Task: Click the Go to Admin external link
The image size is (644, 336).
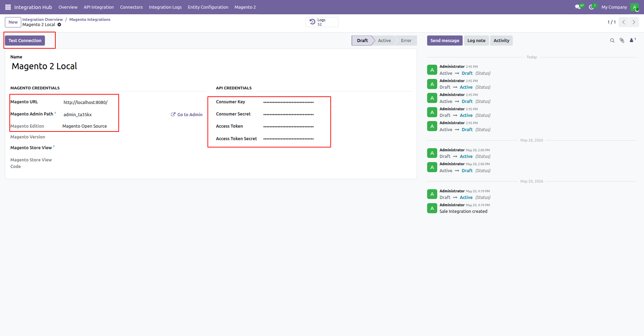Action: pyautogui.click(x=187, y=114)
